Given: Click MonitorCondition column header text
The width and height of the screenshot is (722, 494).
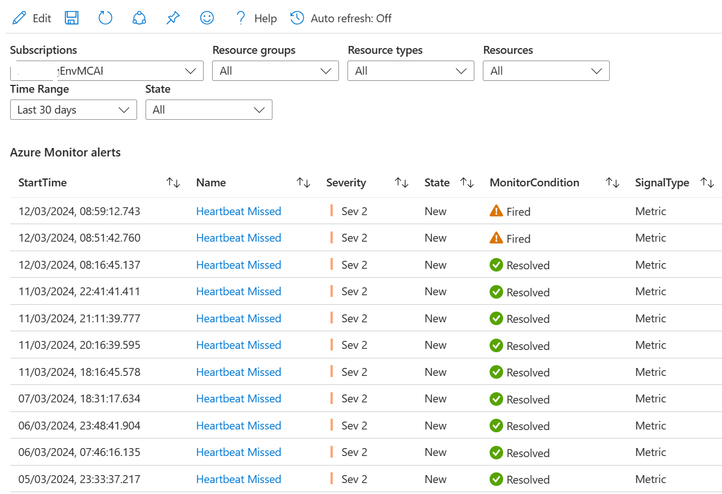Looking at the screenshot, I should (534, 183).
